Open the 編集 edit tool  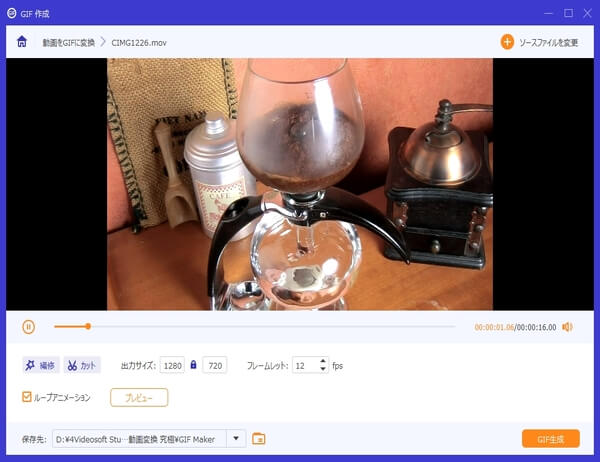(x=41, y=365)
